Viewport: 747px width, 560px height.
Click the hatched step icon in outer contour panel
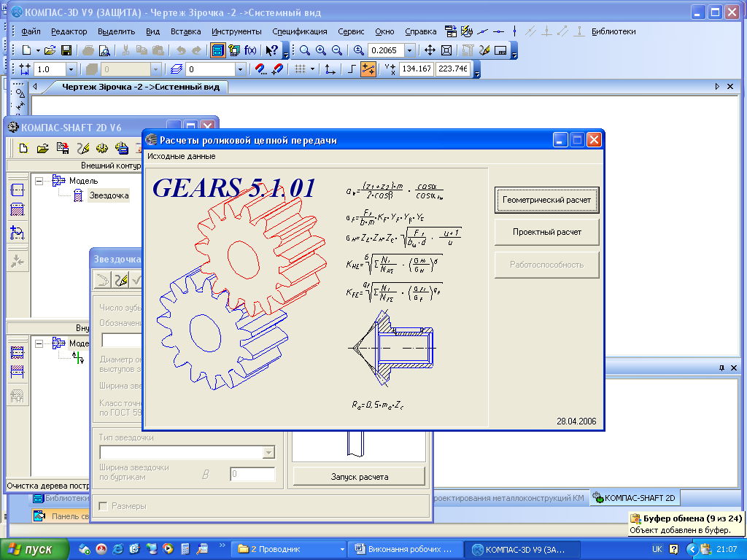(18, 209)
